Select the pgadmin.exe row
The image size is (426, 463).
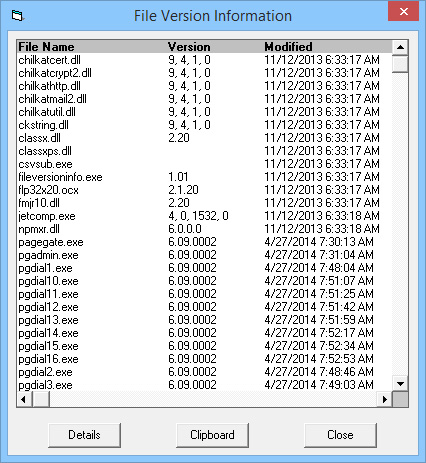204,255
